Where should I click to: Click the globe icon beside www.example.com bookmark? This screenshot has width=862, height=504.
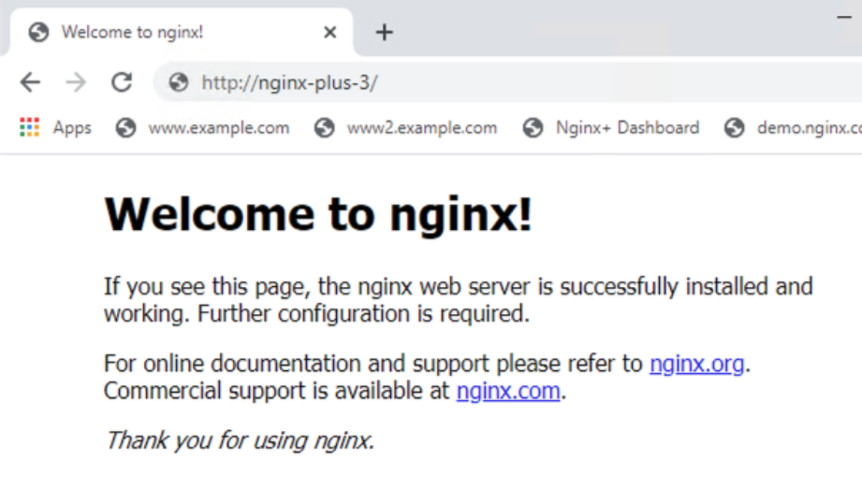pos(126,128)
